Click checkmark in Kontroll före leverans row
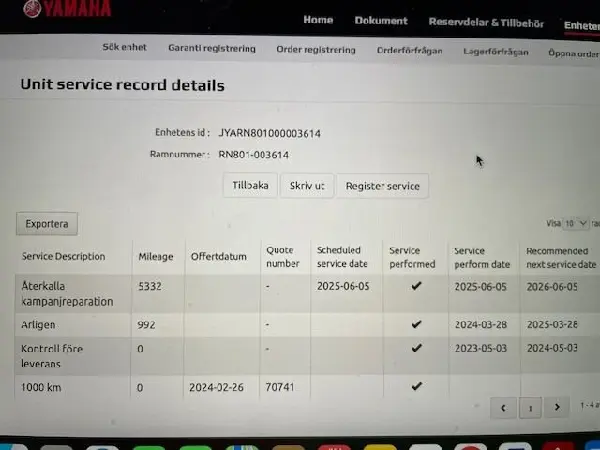Image resolution: width=600 pixels, height=450 pixels. [416, 350]
